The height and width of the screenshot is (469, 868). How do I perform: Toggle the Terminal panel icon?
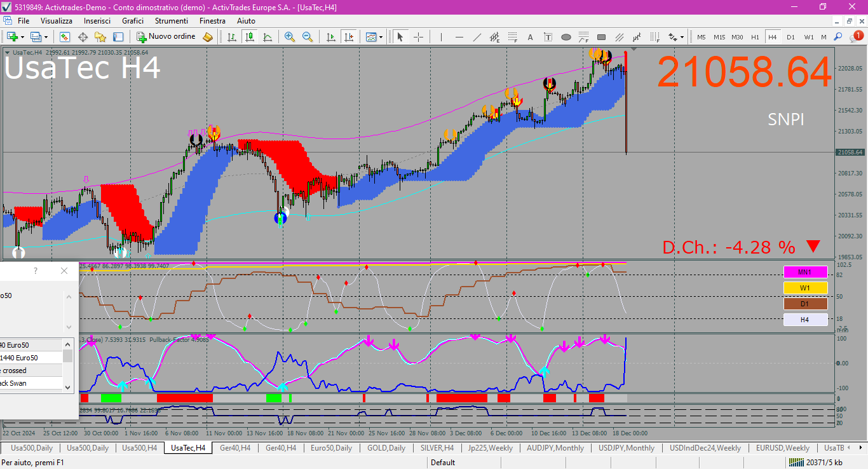pos(118,37)
